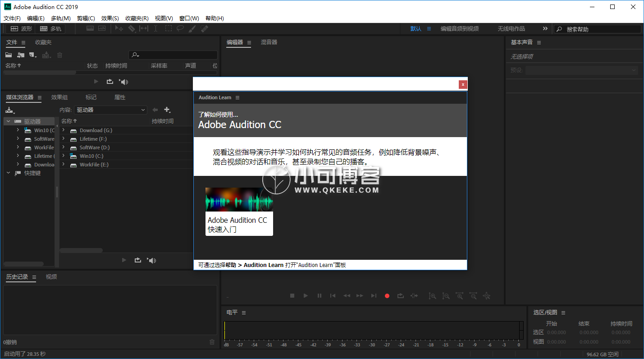Click the Media Browser back arrow icon
This screenshot has height=359, width=644.
155,110
